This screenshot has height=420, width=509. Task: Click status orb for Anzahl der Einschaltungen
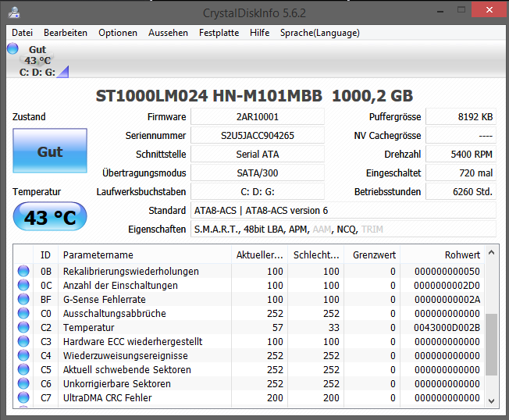23,285
